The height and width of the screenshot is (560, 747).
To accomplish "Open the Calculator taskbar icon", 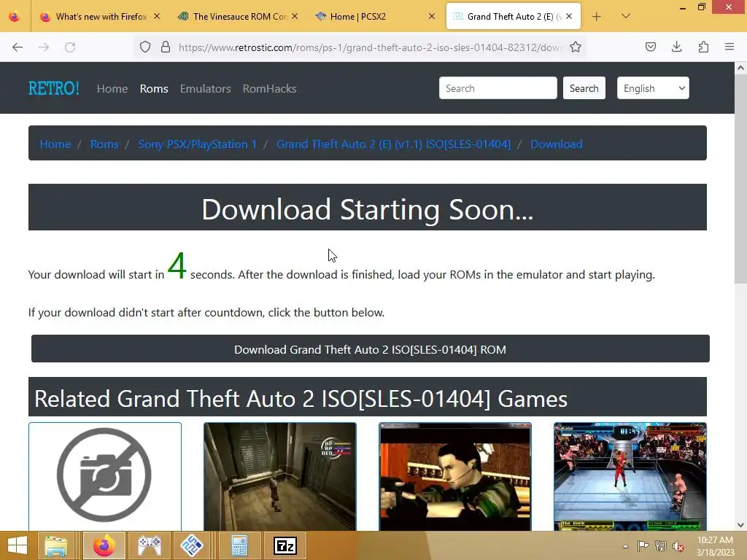I will point(239,545).
